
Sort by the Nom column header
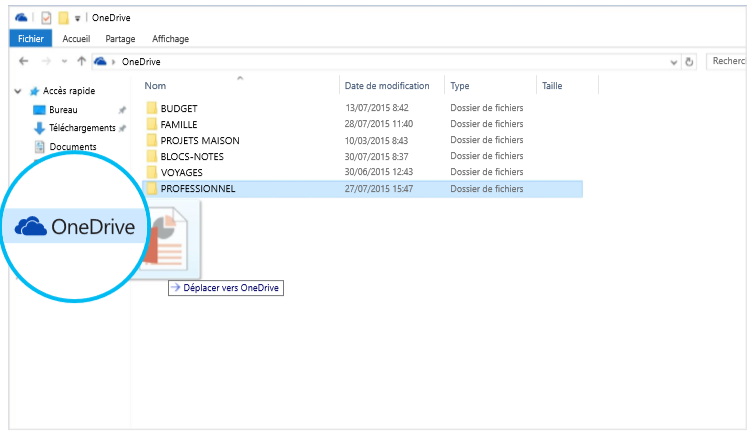coord(155,86)
